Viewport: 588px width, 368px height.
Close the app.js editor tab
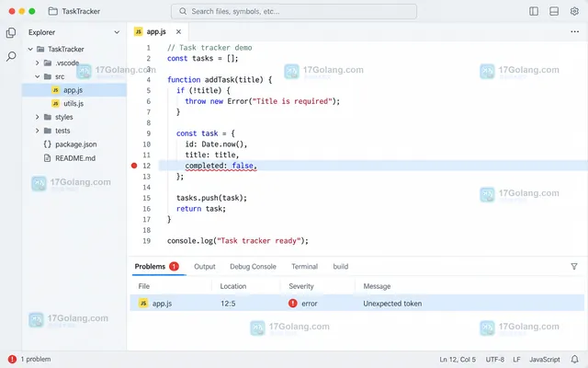pyautogui.click(x=178, y=32)
